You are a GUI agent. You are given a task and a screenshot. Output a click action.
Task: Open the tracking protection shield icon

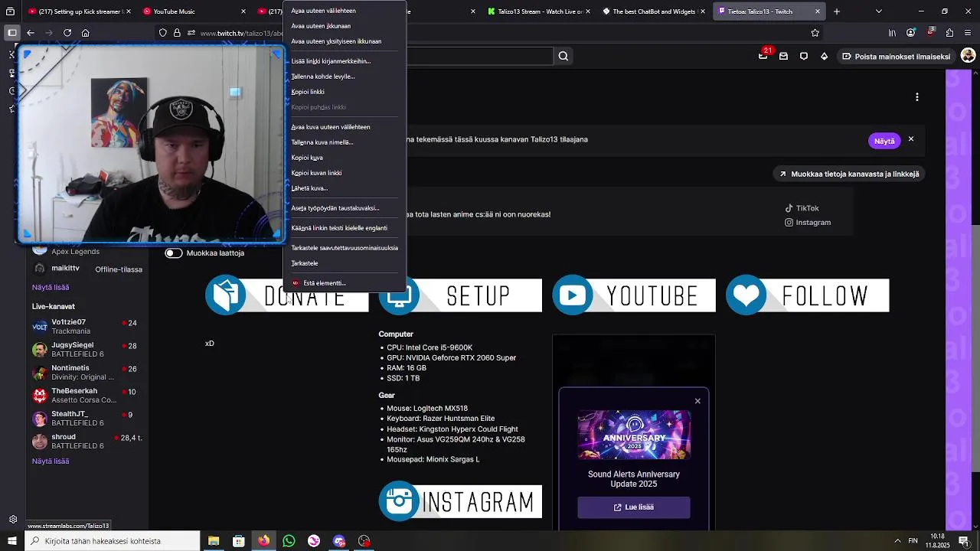[x=163, y=33]
